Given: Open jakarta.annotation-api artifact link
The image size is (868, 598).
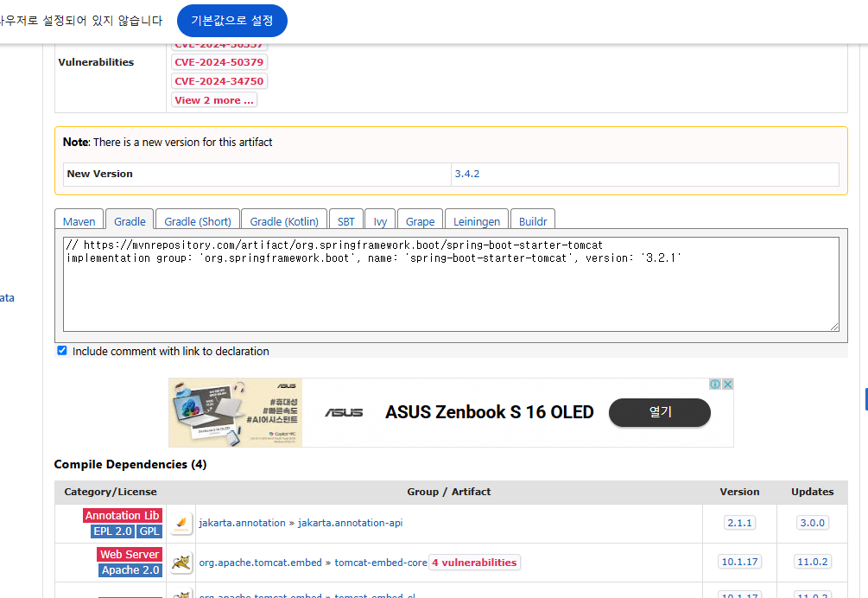Looking at the screenshot, I should [351, 523].
